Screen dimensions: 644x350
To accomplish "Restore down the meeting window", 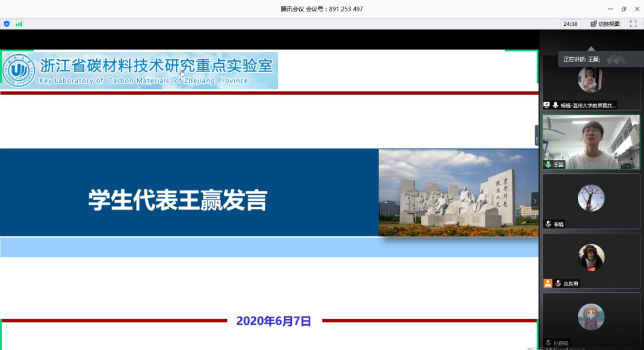I will (624, 9).
